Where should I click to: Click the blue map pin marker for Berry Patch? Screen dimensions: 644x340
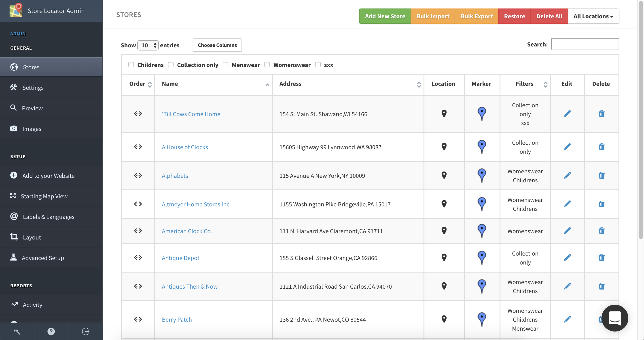coord(481,319)
